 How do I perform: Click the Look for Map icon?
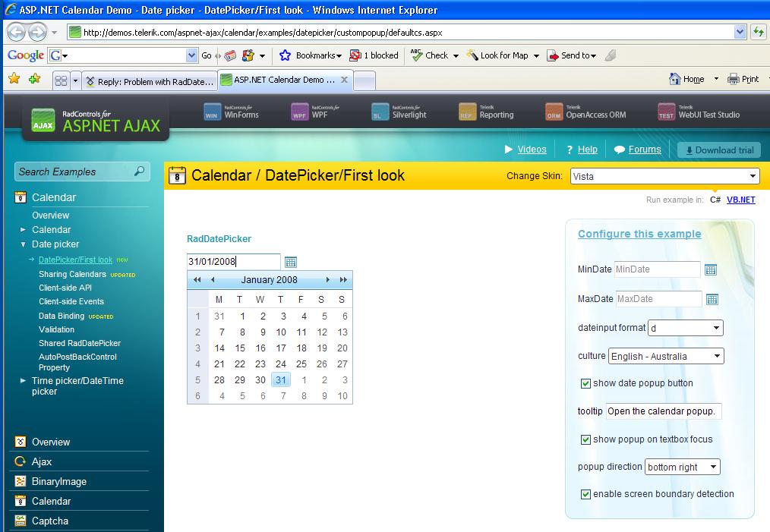point(472,55)
